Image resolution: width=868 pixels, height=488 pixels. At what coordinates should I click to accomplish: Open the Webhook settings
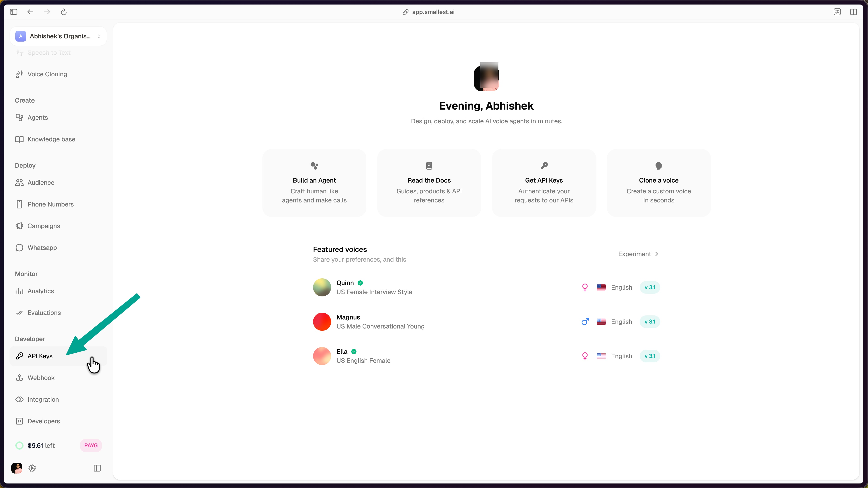point(41,378)
